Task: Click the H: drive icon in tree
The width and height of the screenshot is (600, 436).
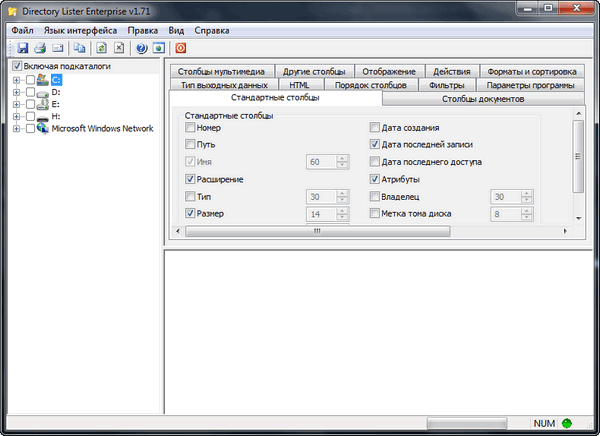Action: (x=42, y=117)
